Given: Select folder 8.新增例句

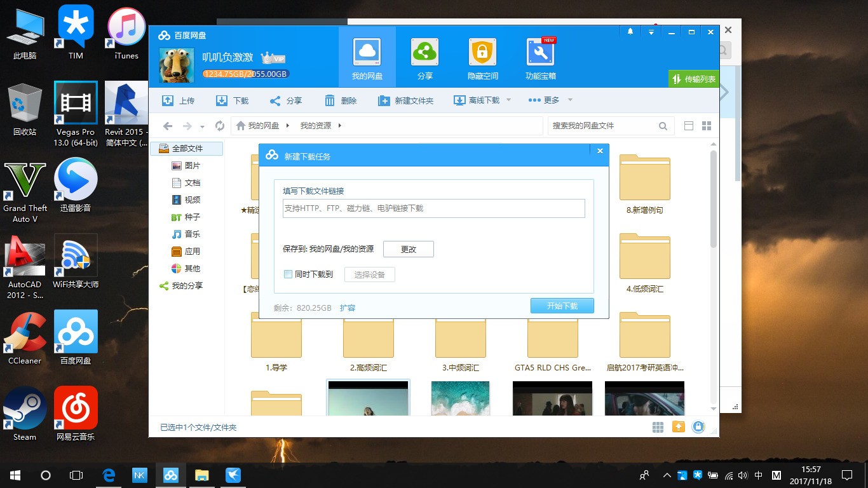Looking at the screenshot, I should (644, 184).
